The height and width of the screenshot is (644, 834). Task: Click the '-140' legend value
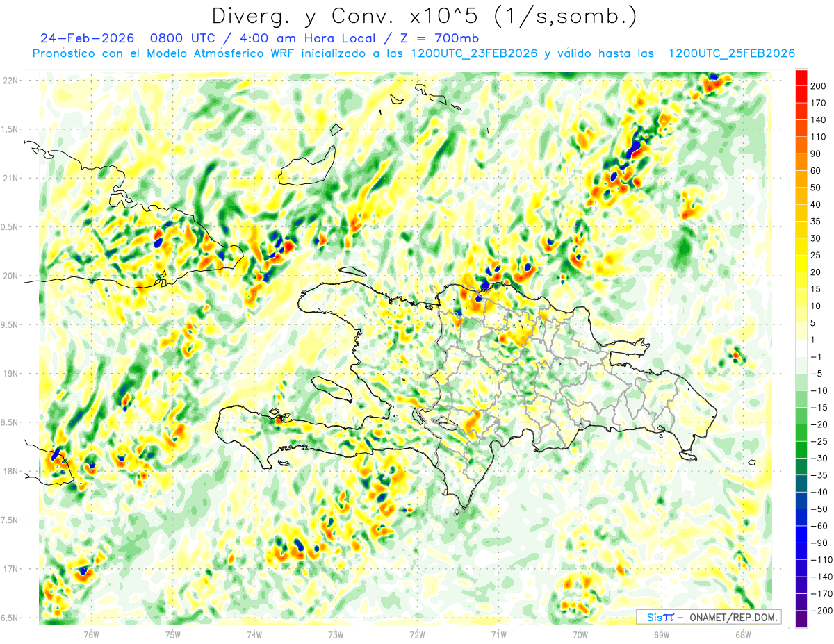point(821,577)
